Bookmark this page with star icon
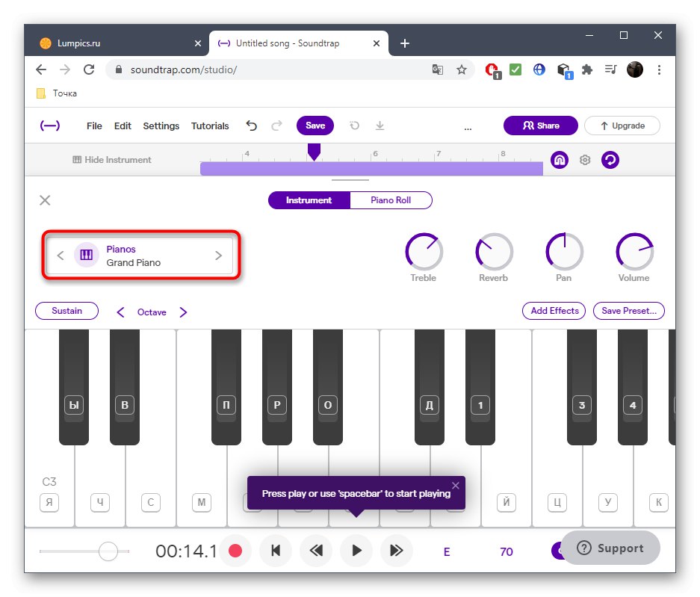 click(x=462, y=69)
